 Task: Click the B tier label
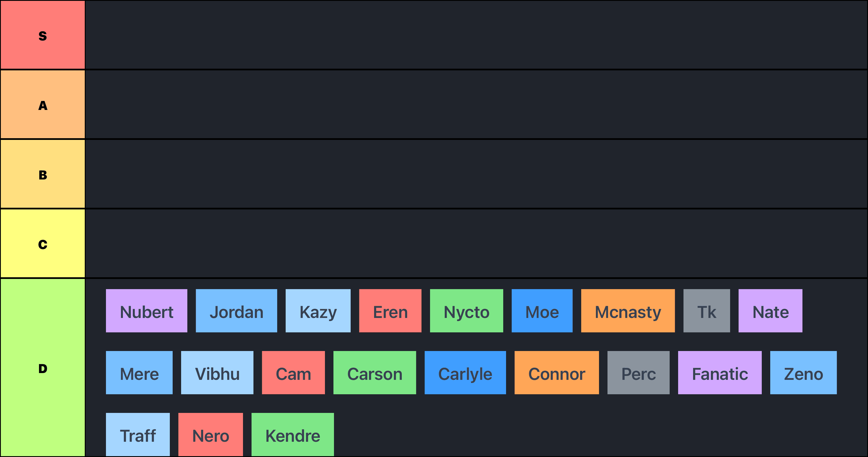tap(43, 174)
